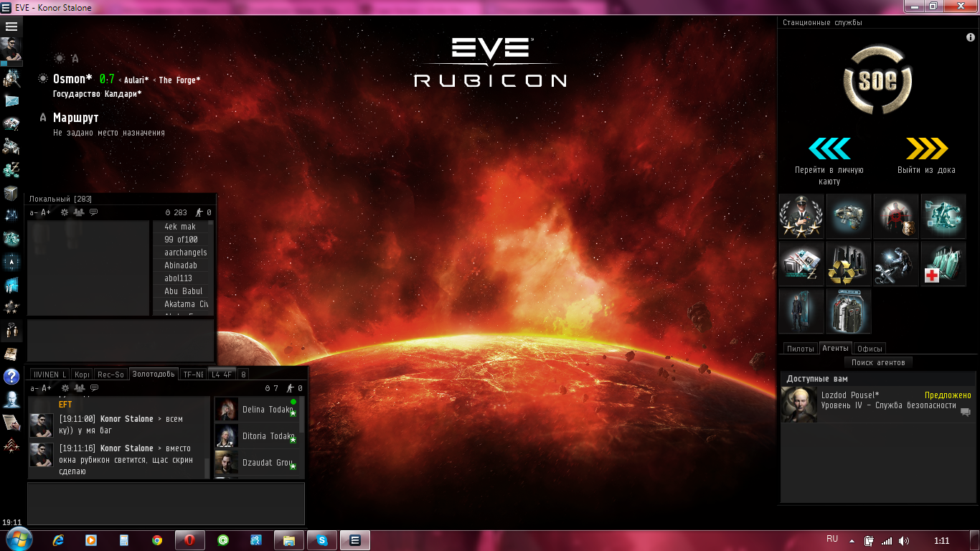The width and height of the screenshot is (980, 551).
Task: Click Поиск агентов button
Action: tap(878, 362)
